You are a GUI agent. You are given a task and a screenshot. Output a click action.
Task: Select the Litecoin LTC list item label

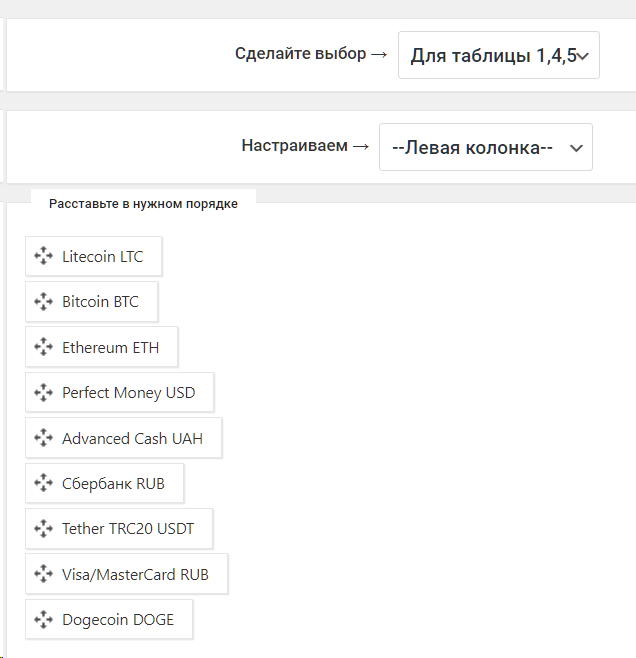point(103,256)
